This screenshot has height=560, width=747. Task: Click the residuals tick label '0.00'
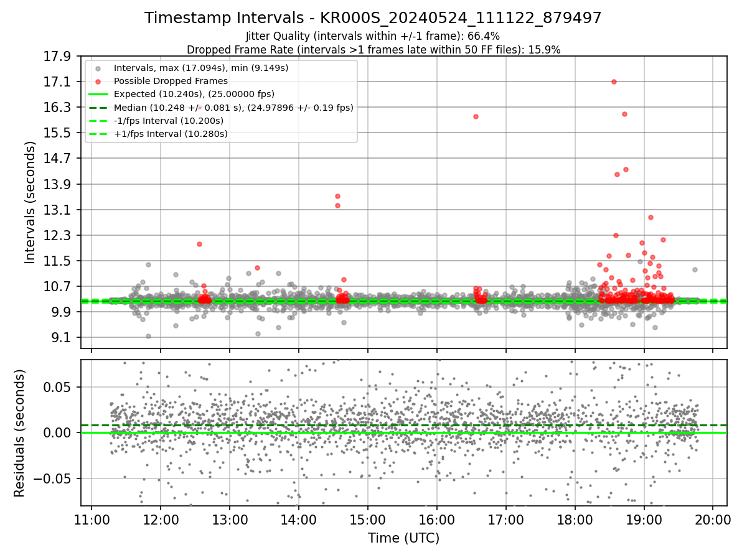(59, 432)
